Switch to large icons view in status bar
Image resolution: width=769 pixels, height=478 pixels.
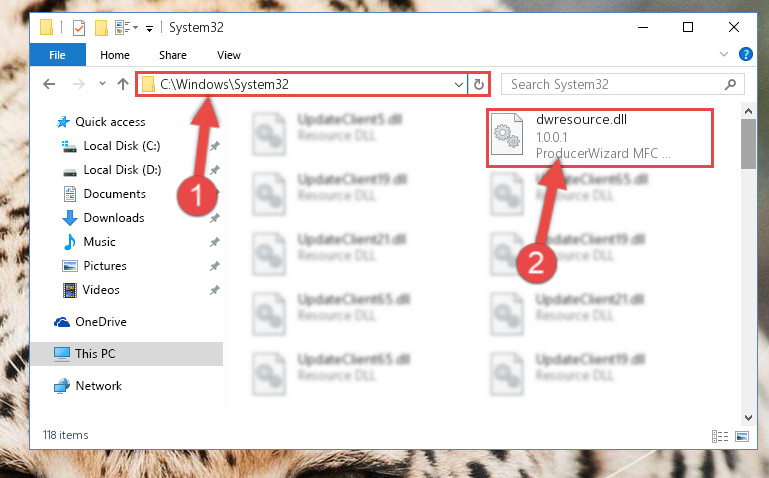point(742,436)
